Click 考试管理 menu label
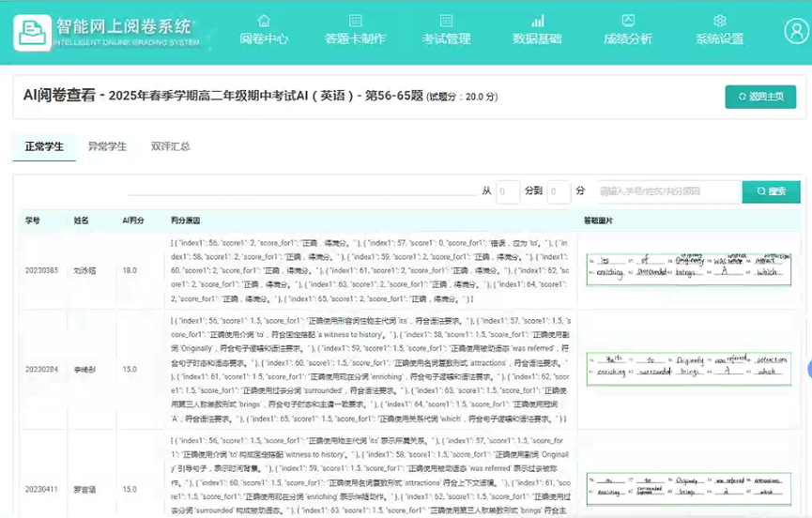The width and height of the screenshot is (812, 518). tap(446, 38)
